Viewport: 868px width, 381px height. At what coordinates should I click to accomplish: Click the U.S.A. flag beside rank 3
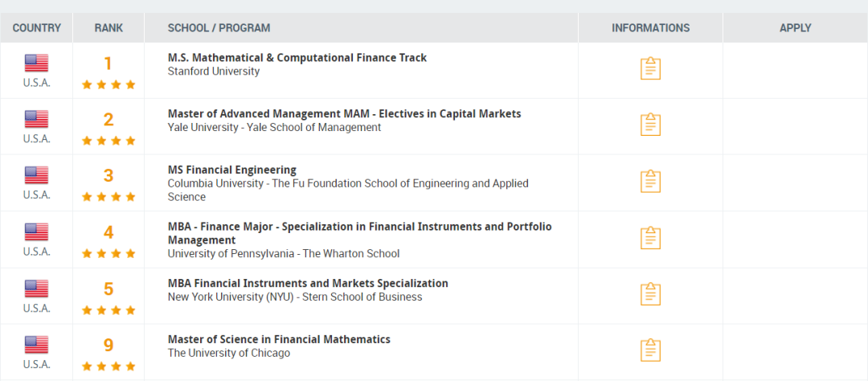point(36,175)
